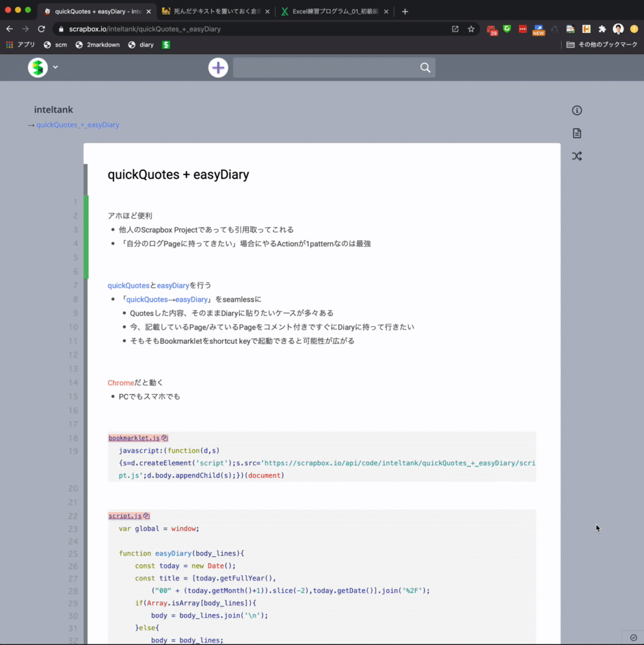Image resolution: width=644 pixels, height=645 pixels.
Task: Click the 'function easyDiary(body_lines){' code line
Action: pos(181,553)
